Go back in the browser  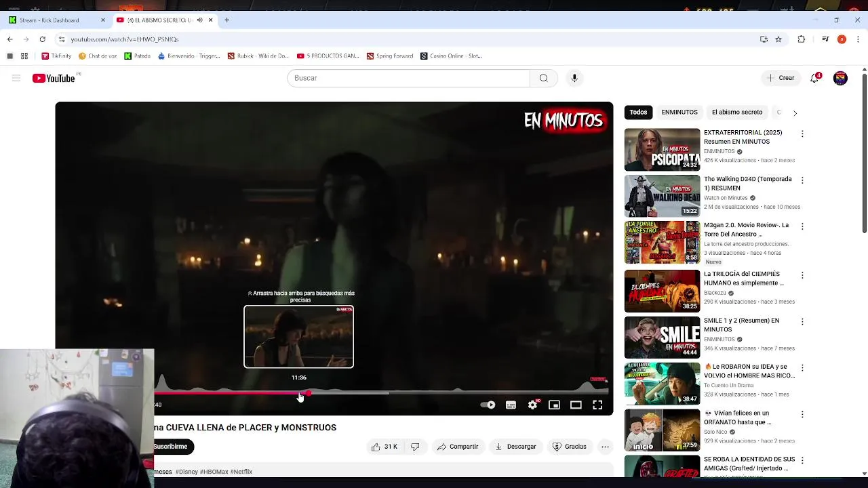click(x=9, y=39)
